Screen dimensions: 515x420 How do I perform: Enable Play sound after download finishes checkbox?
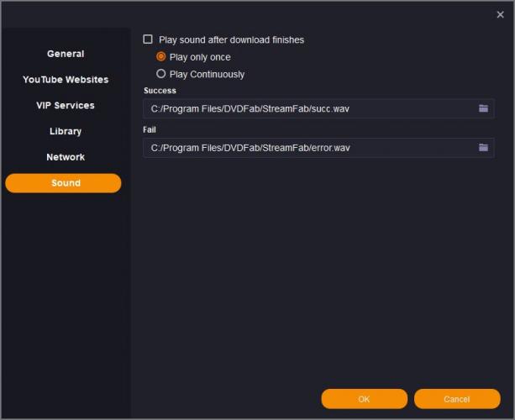[x=149, y=39]
